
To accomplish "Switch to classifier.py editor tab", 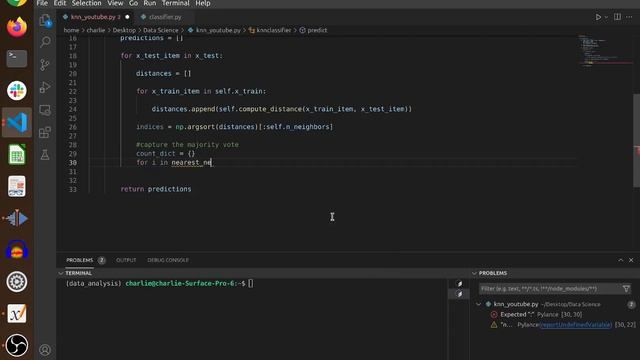I will coord(165,17).
